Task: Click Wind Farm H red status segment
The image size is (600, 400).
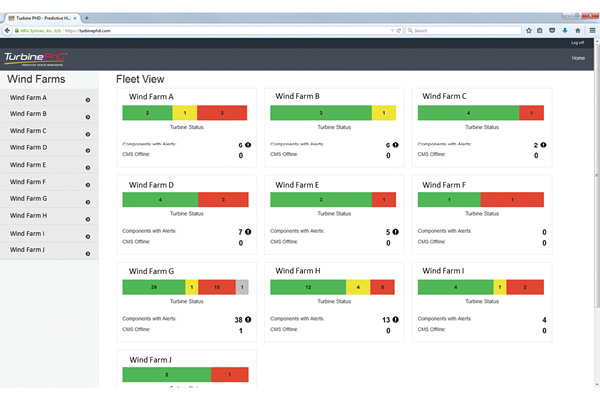Action: 382,287
